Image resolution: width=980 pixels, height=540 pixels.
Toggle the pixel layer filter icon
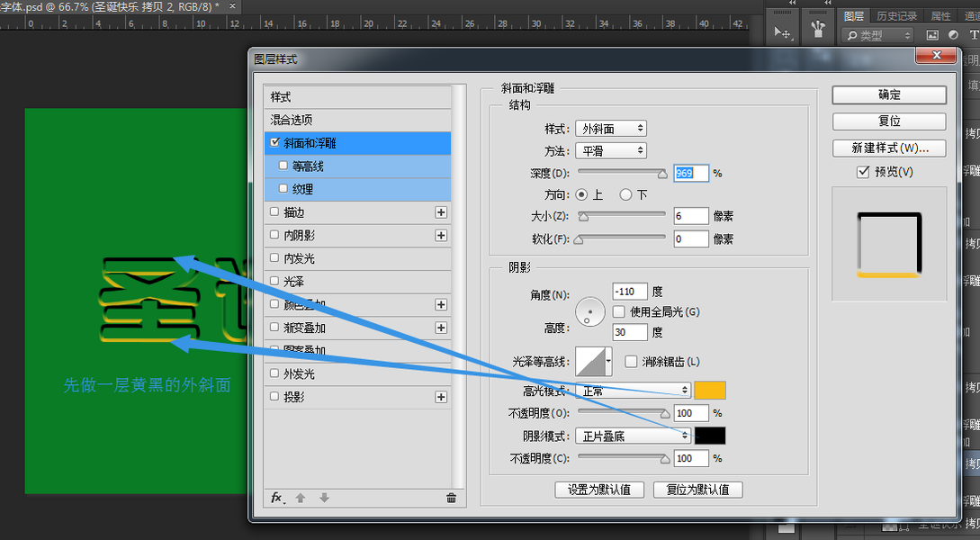[x=932, y=36]
